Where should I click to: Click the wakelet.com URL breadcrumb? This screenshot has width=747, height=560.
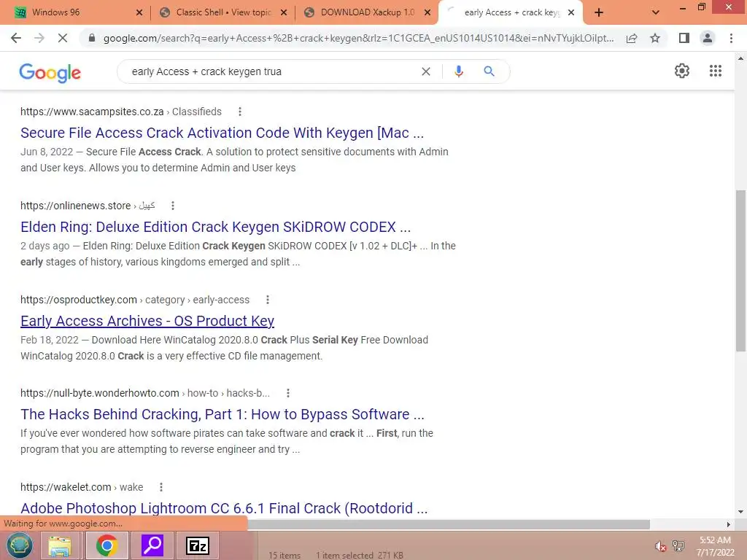tap(82, 487)
